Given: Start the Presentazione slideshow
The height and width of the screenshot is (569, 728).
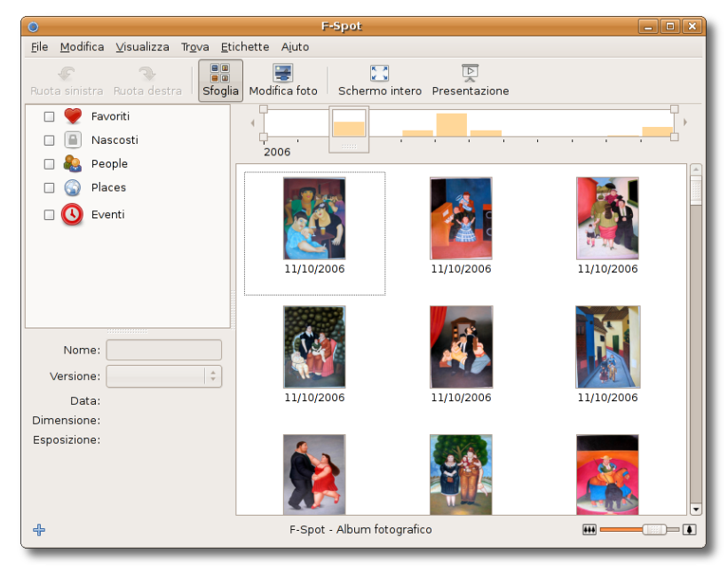Looking at the screenshot, I should (471, 74).
